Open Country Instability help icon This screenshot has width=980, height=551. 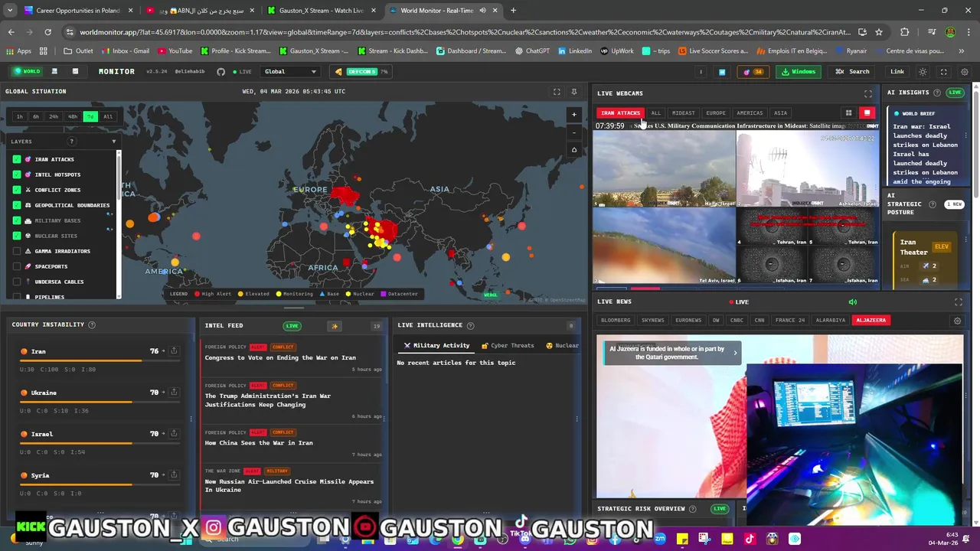click(x=92, y=324)
